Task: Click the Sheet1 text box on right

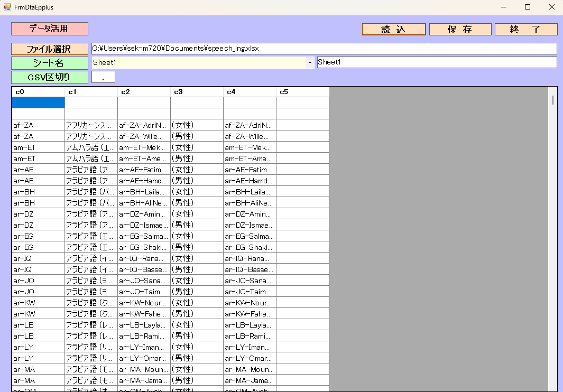Action: click(436, 62)
